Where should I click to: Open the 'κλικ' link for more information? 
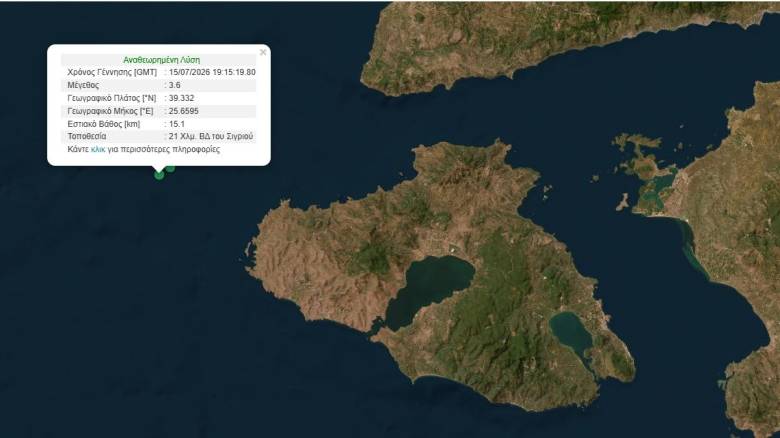coord(98,149)
